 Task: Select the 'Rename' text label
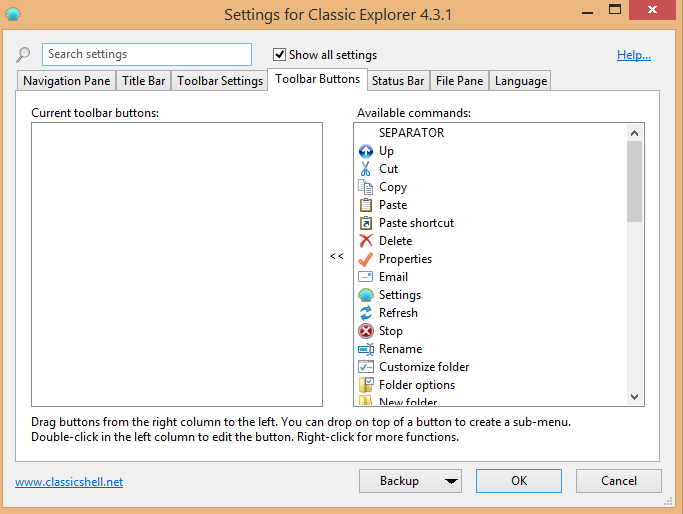click(x=400, y=349)
